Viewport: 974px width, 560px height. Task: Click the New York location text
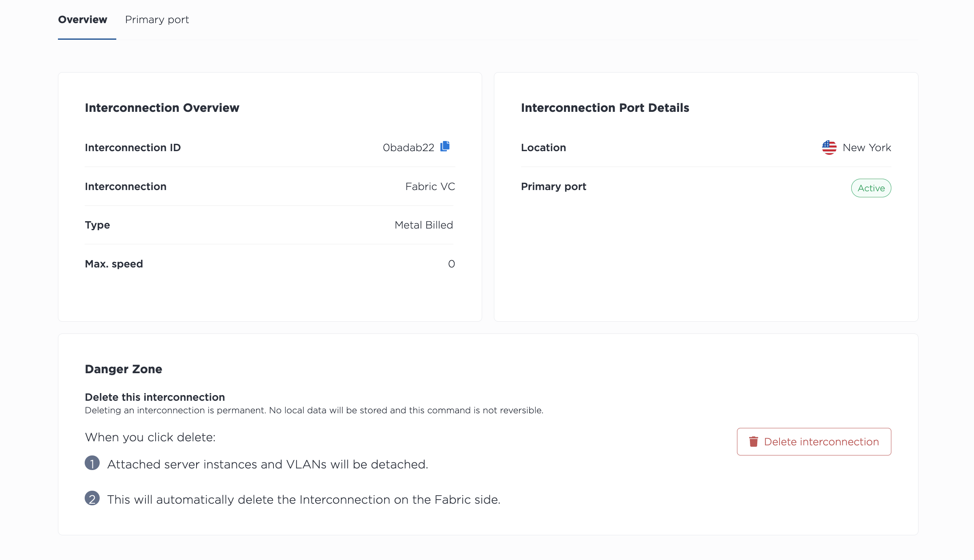click(x=867, y=147)
